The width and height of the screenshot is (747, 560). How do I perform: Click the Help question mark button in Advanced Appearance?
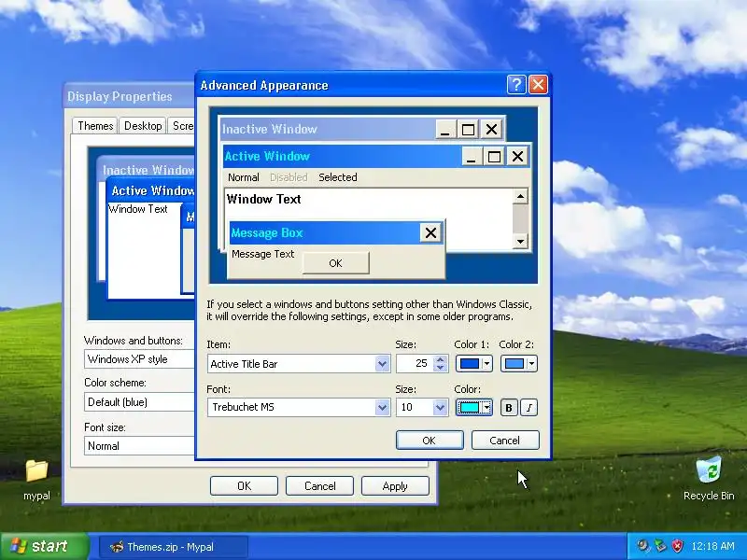pos(516,85)
